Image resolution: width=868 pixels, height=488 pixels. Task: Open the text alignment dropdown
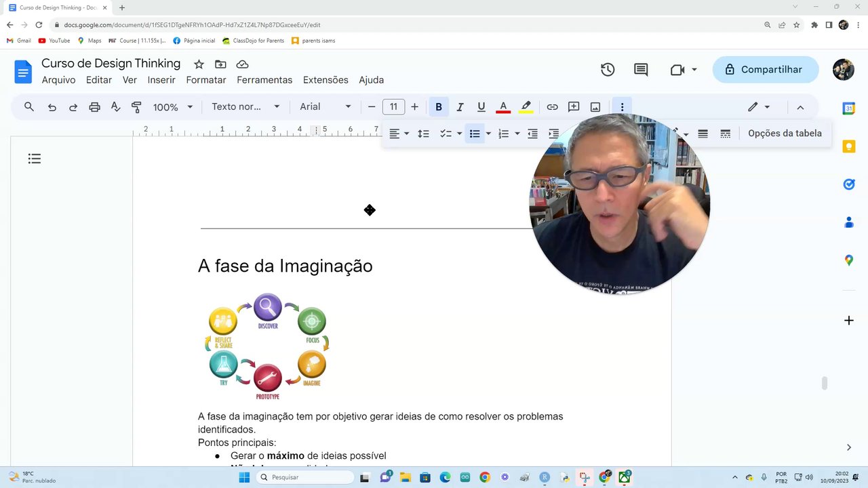[399, 134]
